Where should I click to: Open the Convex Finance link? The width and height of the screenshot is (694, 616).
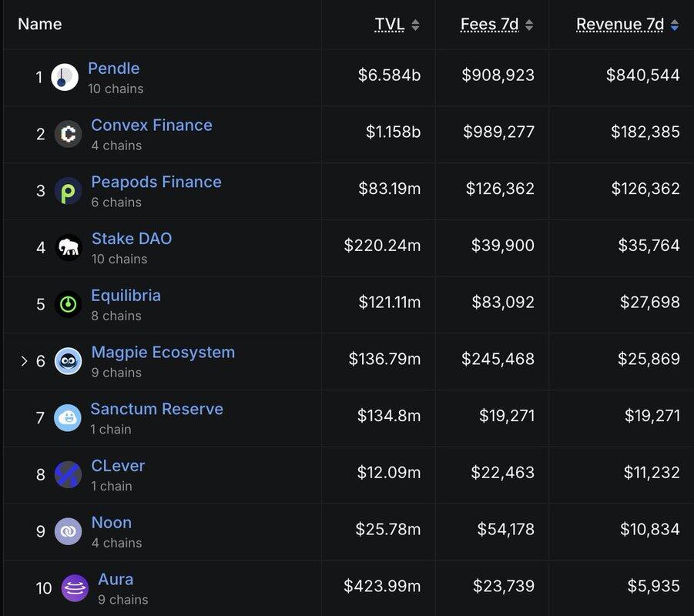(x=151, y=125)
